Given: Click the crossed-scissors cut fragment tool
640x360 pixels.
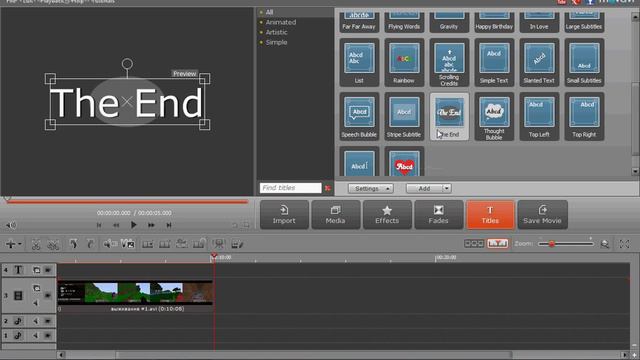Looking at the screenshot, I should [53, 244].
